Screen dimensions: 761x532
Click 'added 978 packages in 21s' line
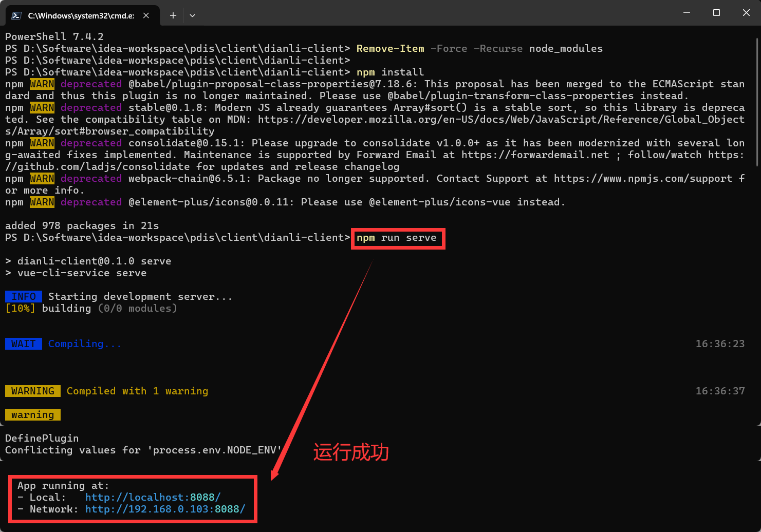pos(82,225)
